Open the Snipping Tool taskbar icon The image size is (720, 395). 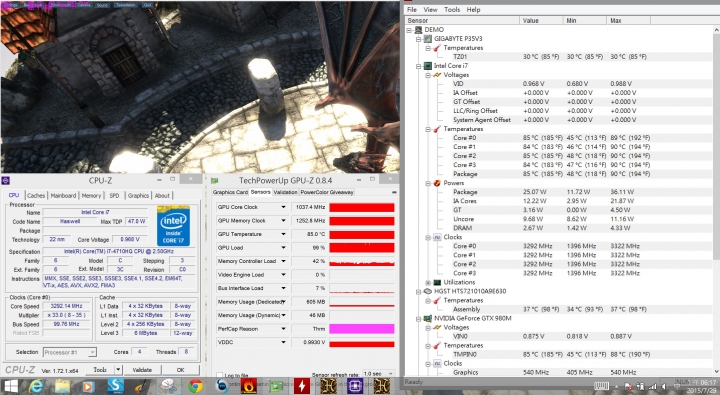[169, 386]
